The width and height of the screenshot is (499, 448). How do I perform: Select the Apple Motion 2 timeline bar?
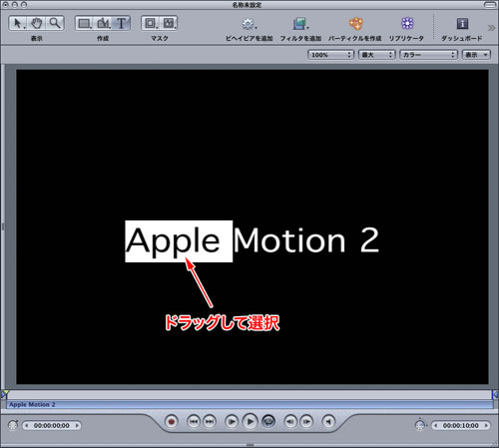click(x=249, y=404)
